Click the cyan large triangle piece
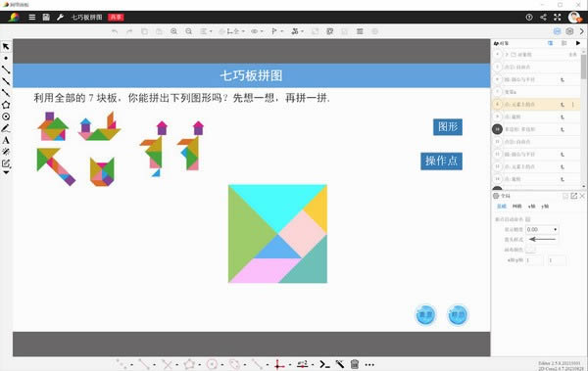 click(277, 205)
